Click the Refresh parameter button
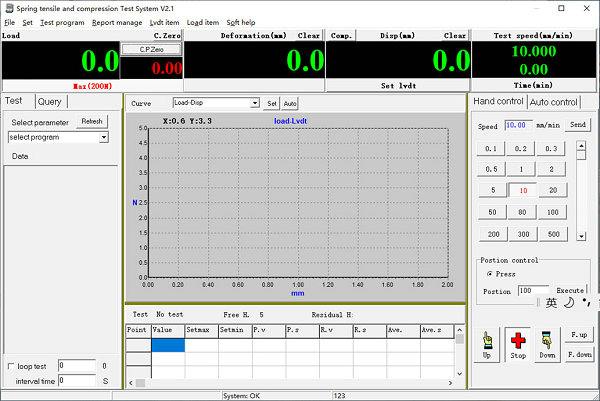The image size is (600, 401). (x=92, y=121)
